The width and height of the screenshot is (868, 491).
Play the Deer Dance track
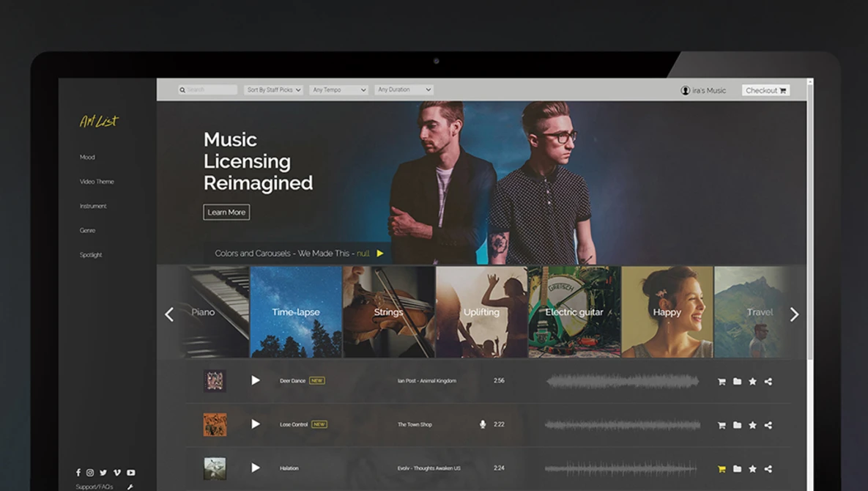(255, 380)
